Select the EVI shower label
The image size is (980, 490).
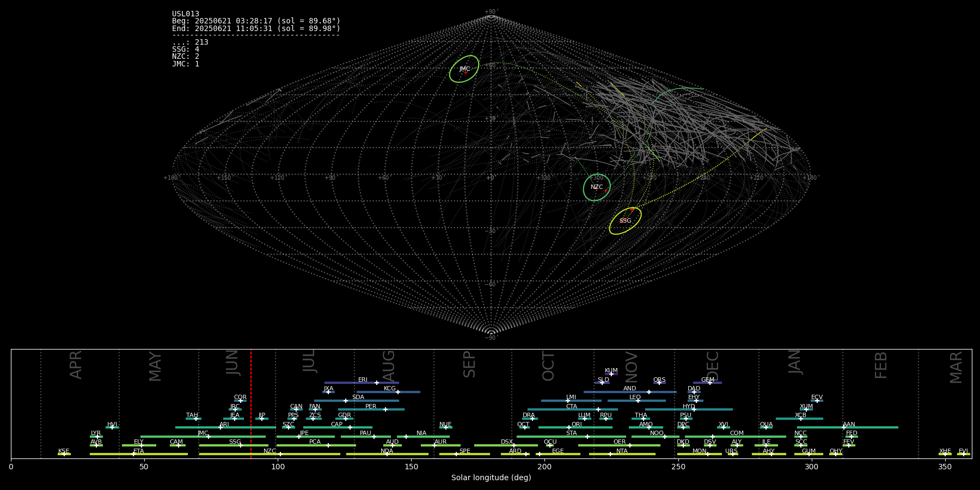pos(963,451)
